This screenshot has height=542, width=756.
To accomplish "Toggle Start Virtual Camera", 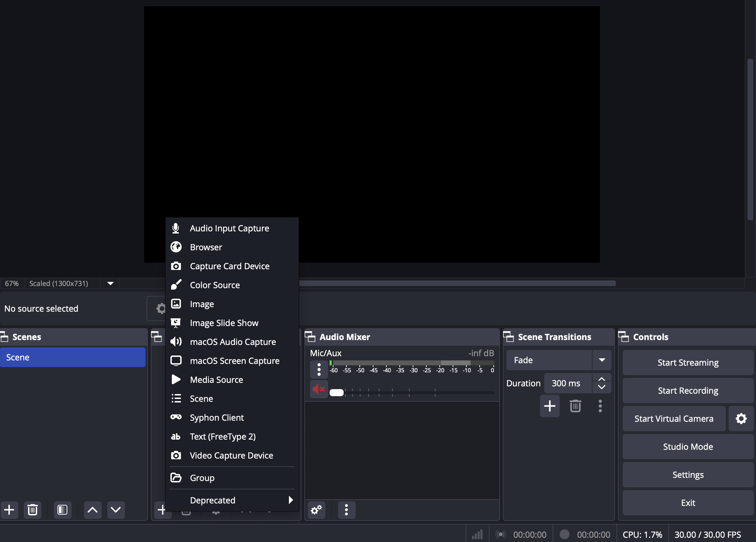I will pos(674,419).
